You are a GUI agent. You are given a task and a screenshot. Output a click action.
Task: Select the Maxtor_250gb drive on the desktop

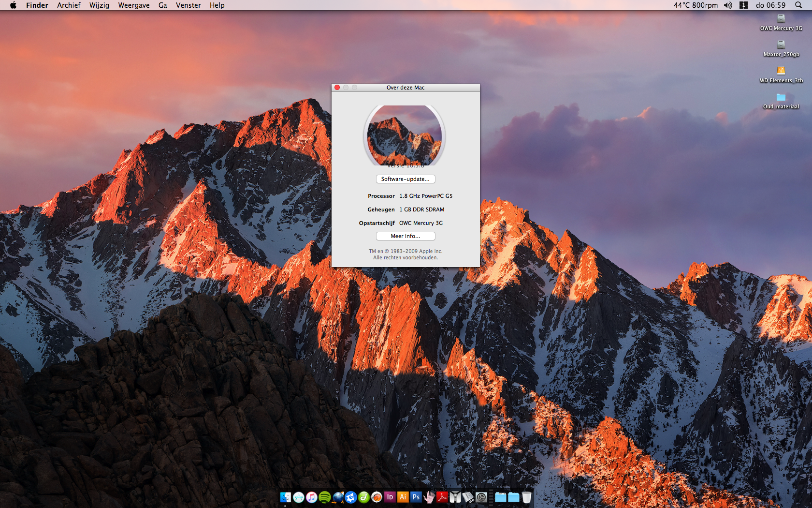(781, 49)
